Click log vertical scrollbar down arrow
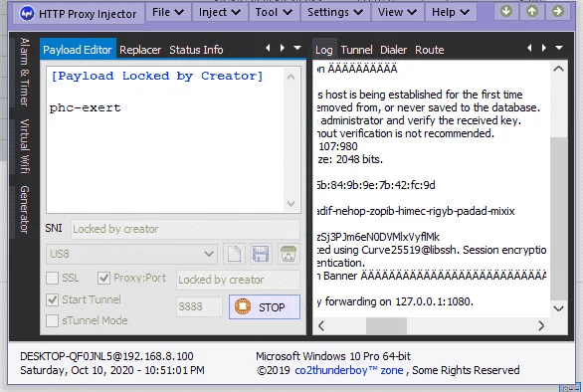 point(558,308)
